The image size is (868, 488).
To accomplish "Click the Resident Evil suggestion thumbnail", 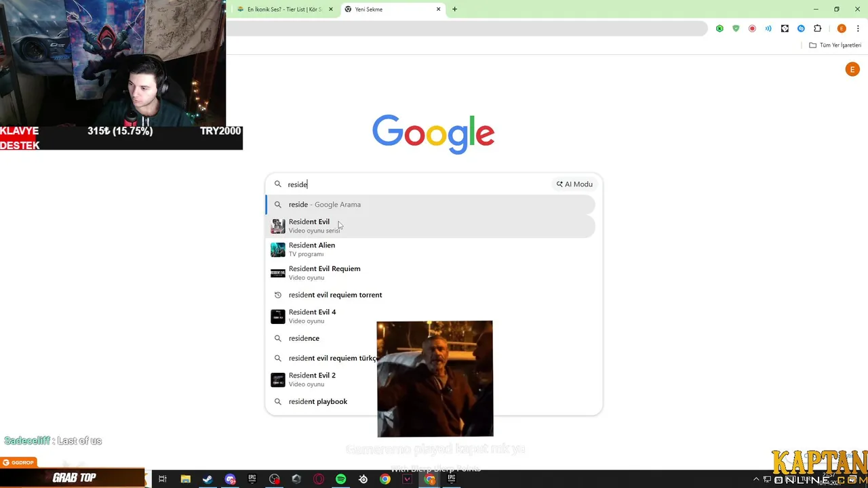I will (278, 226).
